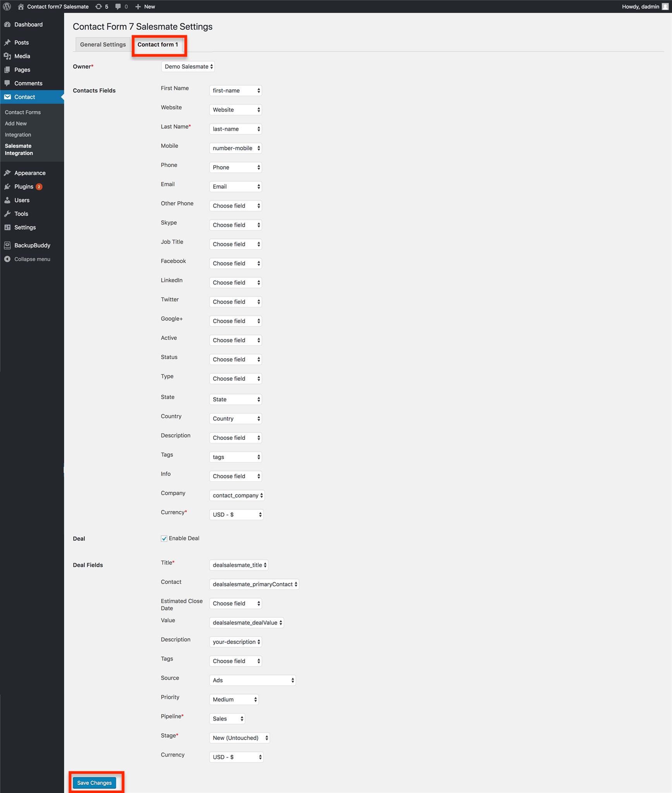Open the State field dropdown
672x793 pixels.
click(236, 400)
